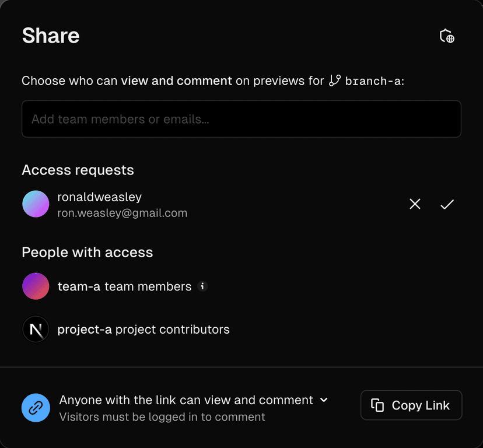Click ron.weasley@gmail.com email text
The height and width of the screenshot is (448, 483).
(x=122, y=213)
